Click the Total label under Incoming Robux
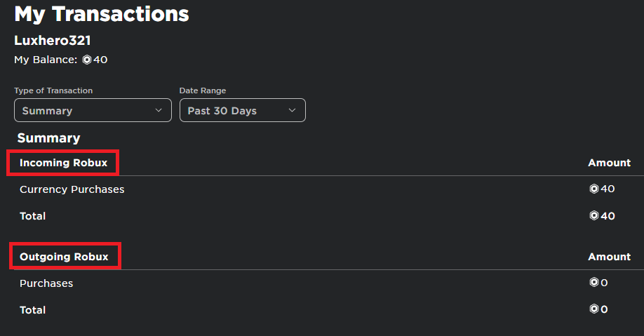Screen dimensions: 644x336 33,216
